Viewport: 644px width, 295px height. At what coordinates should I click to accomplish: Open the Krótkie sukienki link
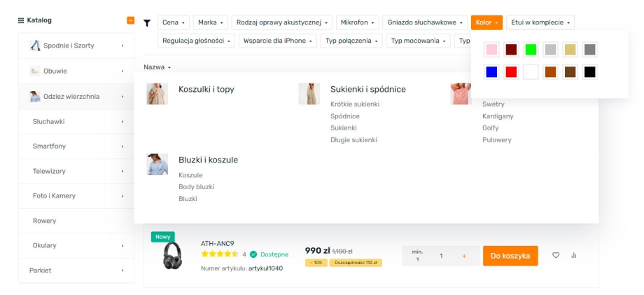(354, 104)
